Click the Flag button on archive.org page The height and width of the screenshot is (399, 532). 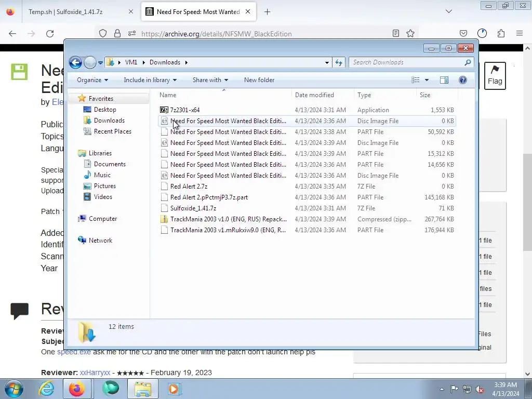(x=495, y=76)
